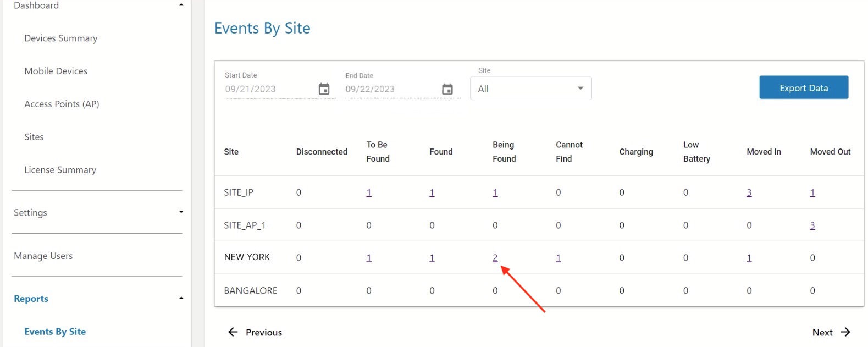Screen dimensions: 868x347
Task: Click the Site column header
Action: (231, 152)
